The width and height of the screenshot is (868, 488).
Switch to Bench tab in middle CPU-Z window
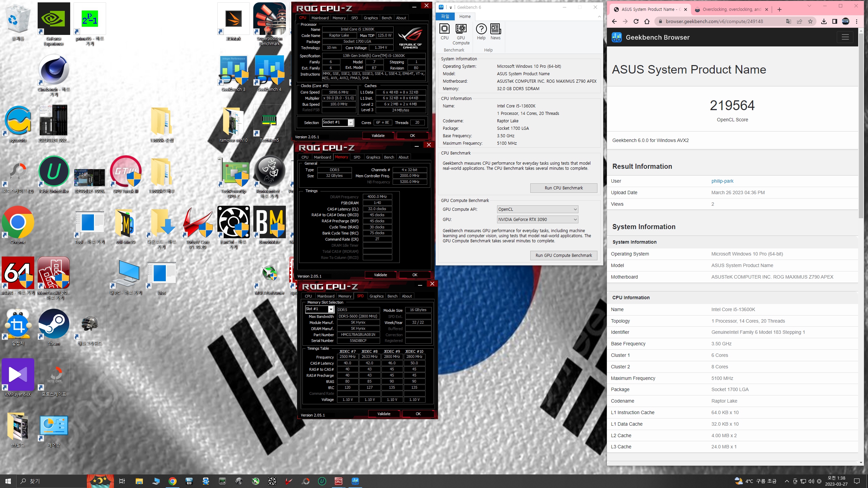389,157
